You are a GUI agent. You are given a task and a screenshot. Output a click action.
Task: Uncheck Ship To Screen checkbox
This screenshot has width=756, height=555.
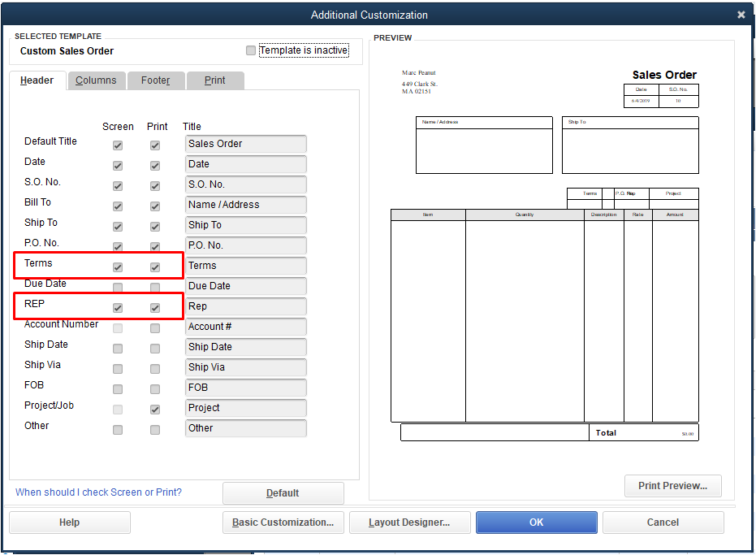click(118, 227)
